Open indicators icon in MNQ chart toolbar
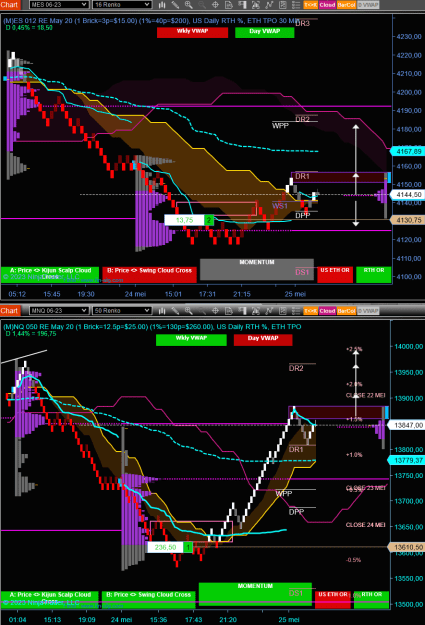Image resolution: width=425 pixels, height=625 pixels. (x=269, y=311)
